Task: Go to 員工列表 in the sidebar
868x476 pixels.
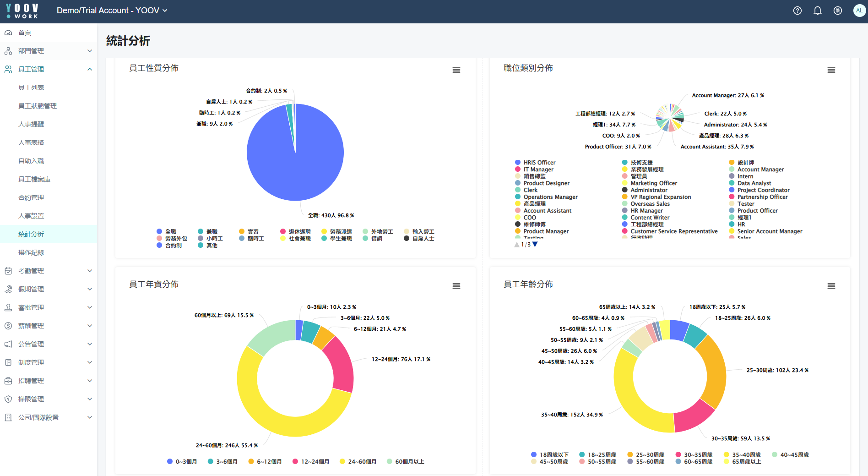Action: pos(31,88)
